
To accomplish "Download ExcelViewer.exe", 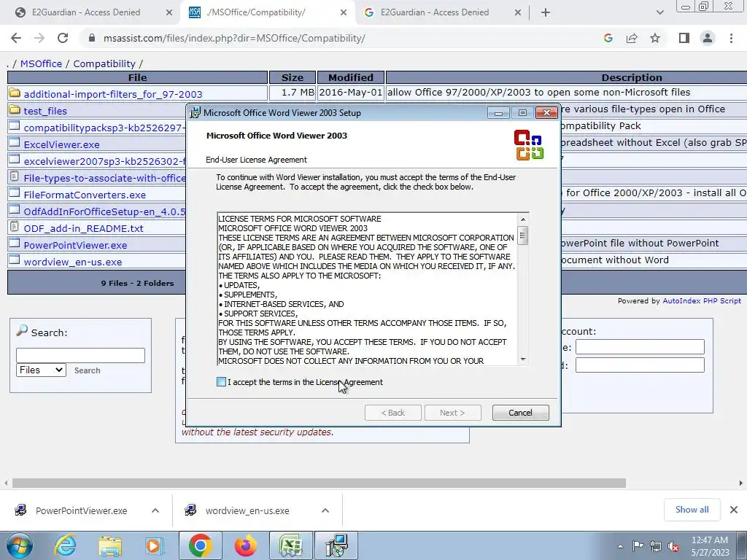I will click(61, 144).
